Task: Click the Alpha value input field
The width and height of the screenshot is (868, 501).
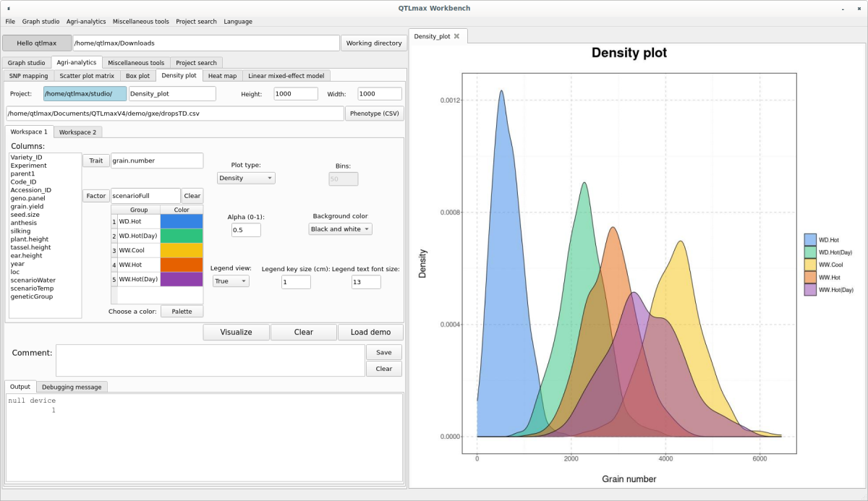Action: point(246,230)
